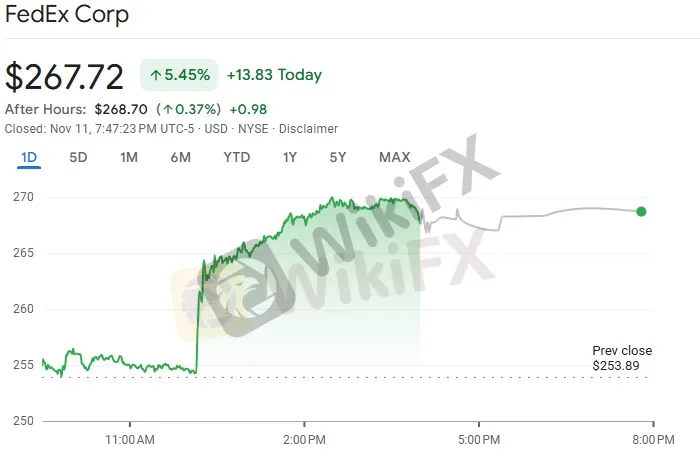
Task: Click the $267.72 current price
Action: click(65, 76)
